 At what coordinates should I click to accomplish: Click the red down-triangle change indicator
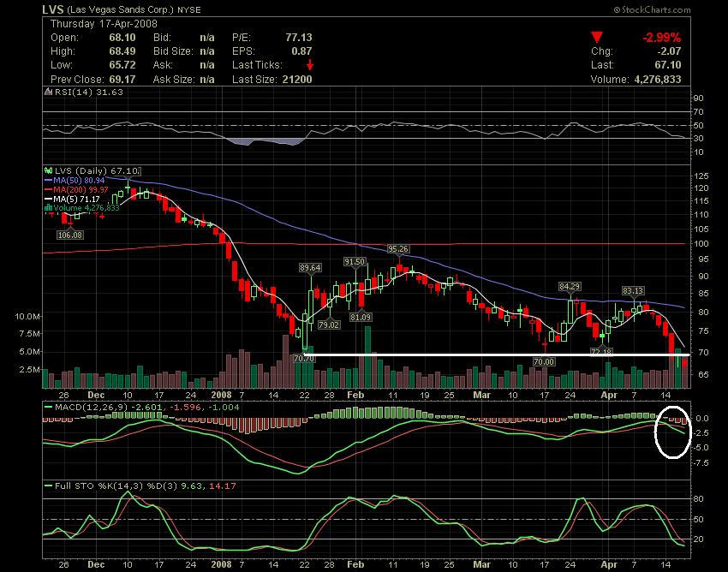[597, 38]
